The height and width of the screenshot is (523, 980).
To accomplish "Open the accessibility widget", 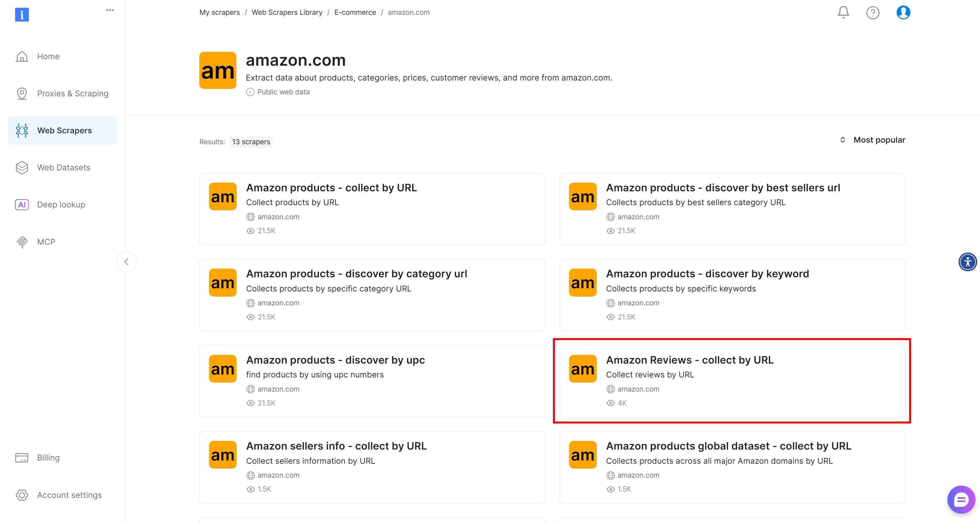I will point(968,262).
